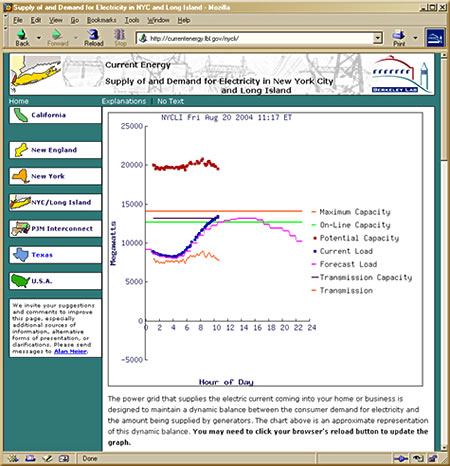Click the Home link in the page navigation
This screenshot has height=466, width=450.
click(19, 101)
